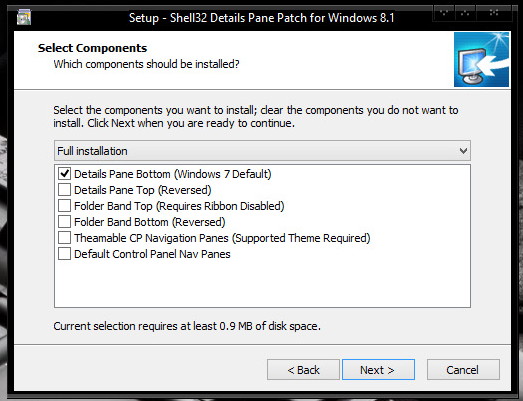The height and width of the screenshot is (401, 523).
Task: Click the setup installer icon in title bar
Action: (24, 17)
